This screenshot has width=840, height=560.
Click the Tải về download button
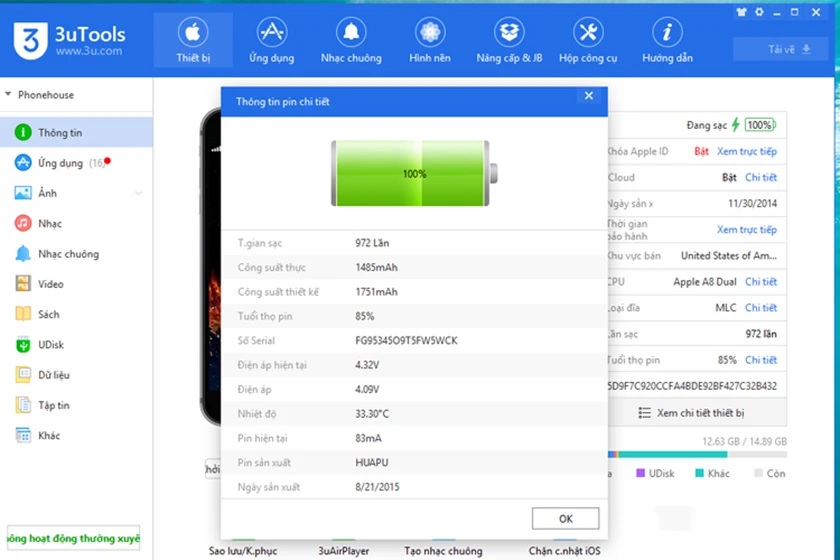(780, 49)
